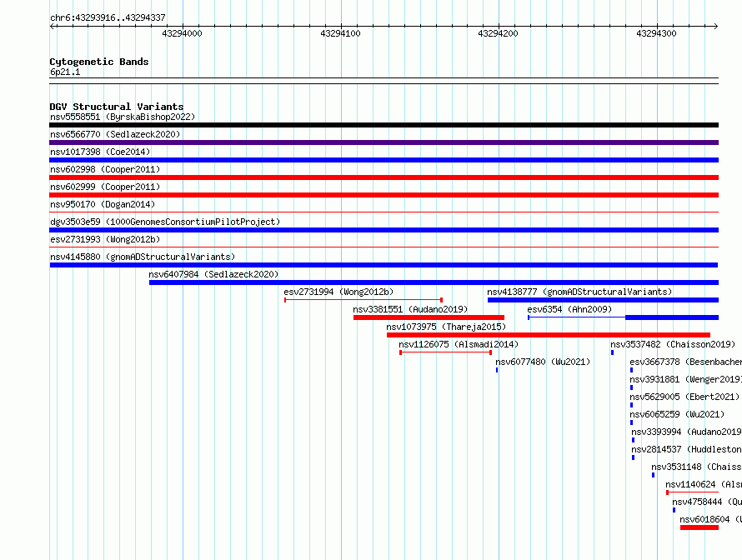Open the esv6354 (Ahn2009) label
Image resolution: width=742 pixels, height=560 pixels.
point(569,309)
